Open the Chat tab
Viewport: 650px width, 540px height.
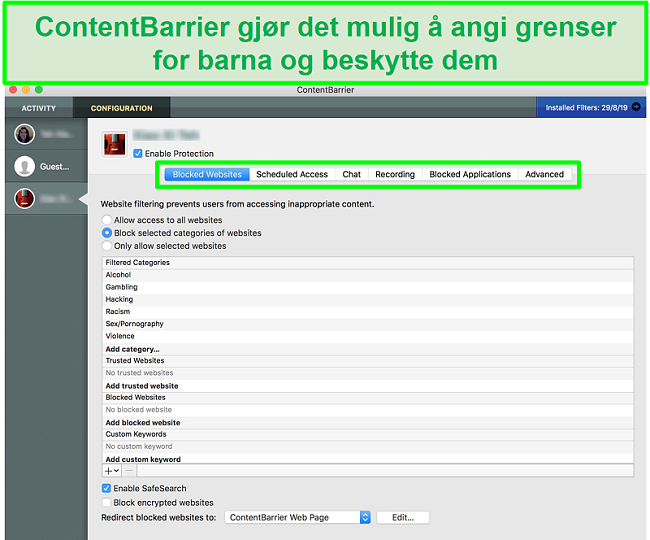pos(352,174)
